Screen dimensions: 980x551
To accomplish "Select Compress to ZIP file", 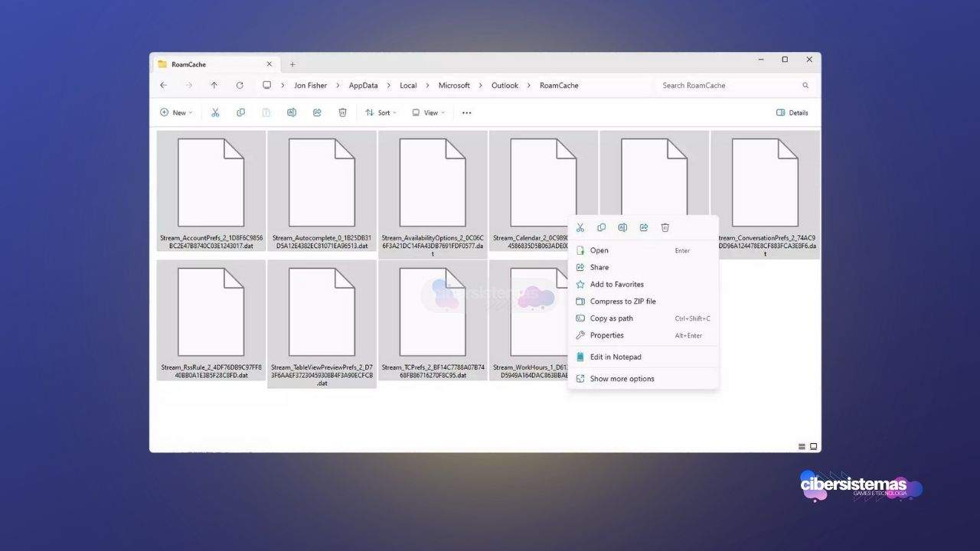I will point(643,301).
